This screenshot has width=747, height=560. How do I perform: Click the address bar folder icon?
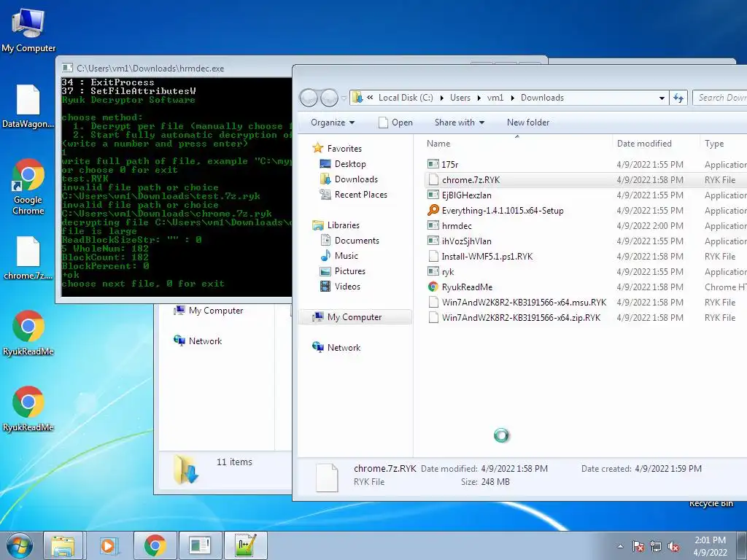coord(357,98)
